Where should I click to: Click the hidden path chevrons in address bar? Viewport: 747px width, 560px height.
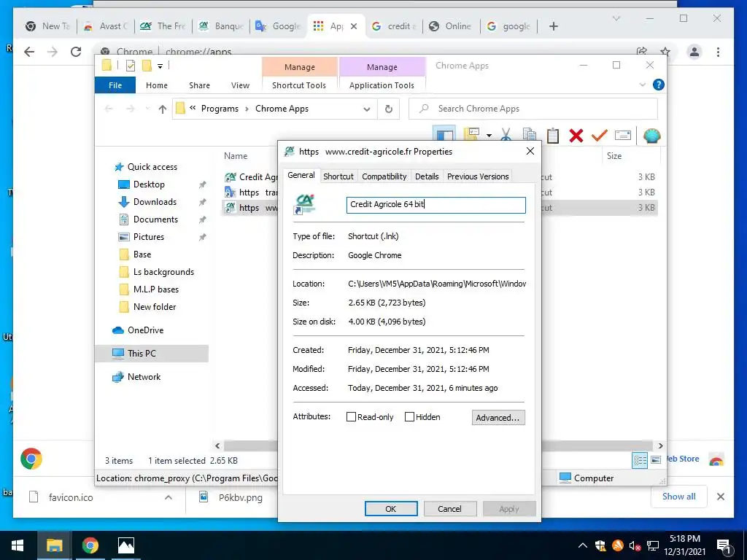pos(193,108)
